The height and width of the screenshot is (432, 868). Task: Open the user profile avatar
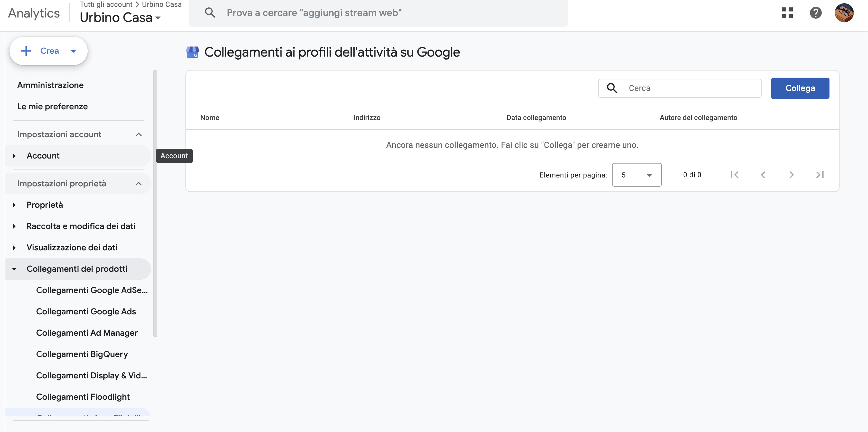click(844, 13)
